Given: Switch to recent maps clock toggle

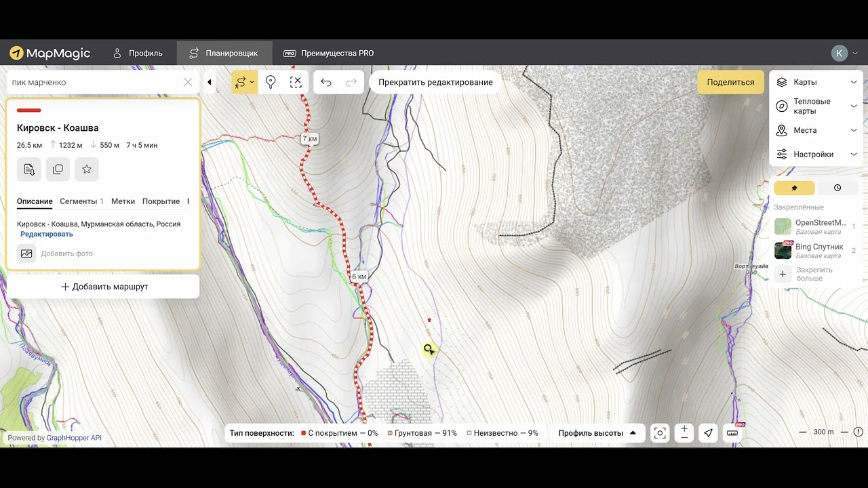Looking at the screenshot, I should tap(837, 188).
